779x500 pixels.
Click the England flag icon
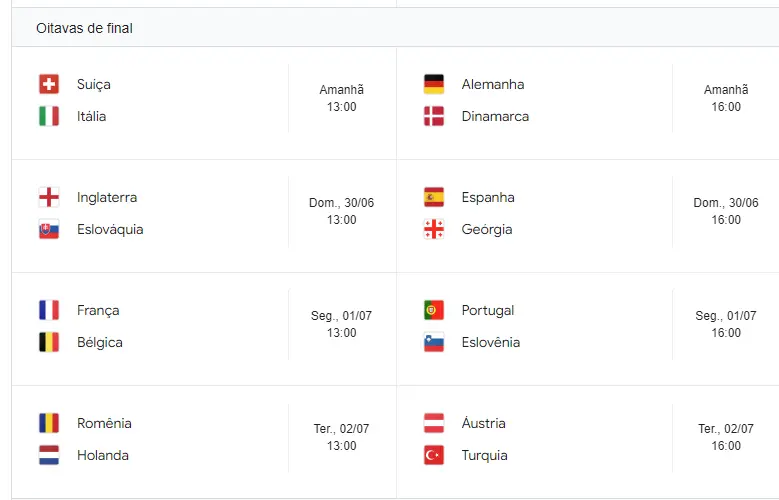click(49, 197)
